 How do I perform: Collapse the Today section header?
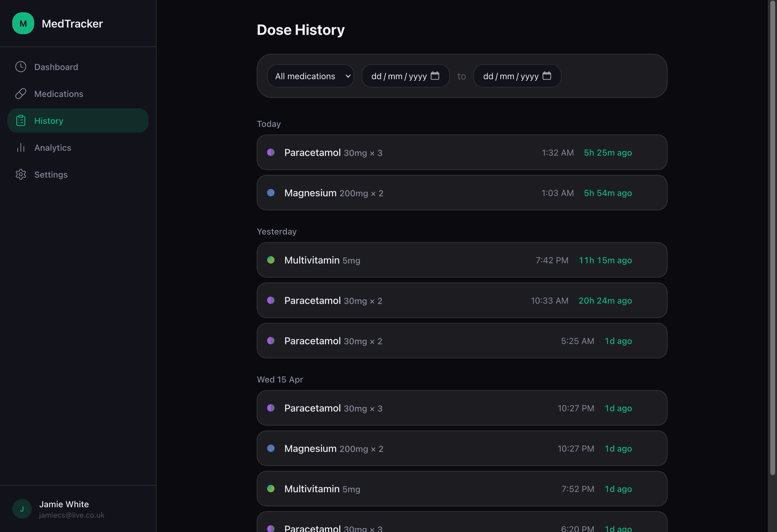(268, 124)
